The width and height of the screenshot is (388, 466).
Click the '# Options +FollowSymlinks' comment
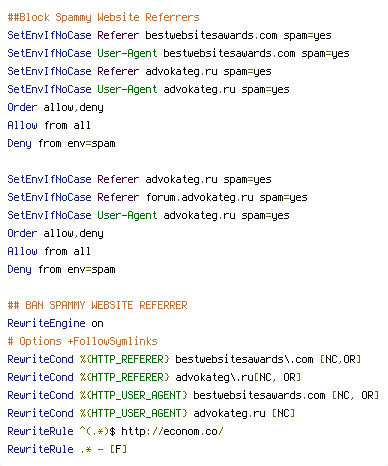click(82, 341)
